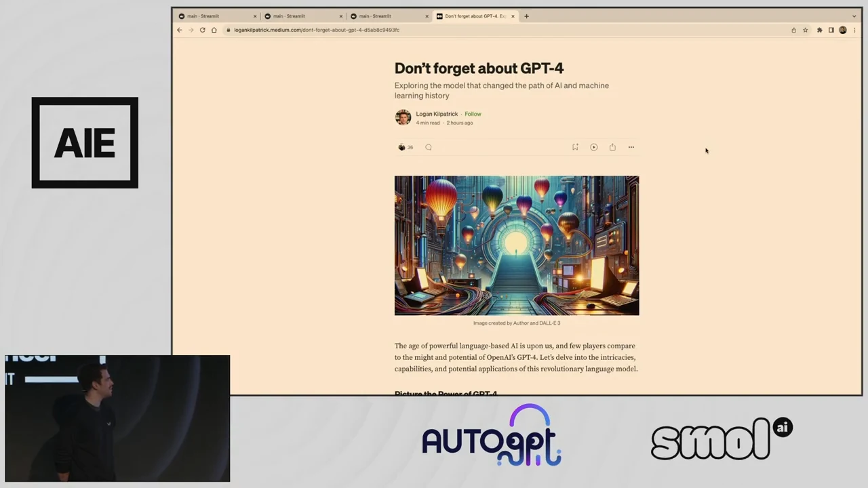This screenshot has width=868, height=488.
Task: Click the '2 hours ago' timestamp
Action: [460, 123]
